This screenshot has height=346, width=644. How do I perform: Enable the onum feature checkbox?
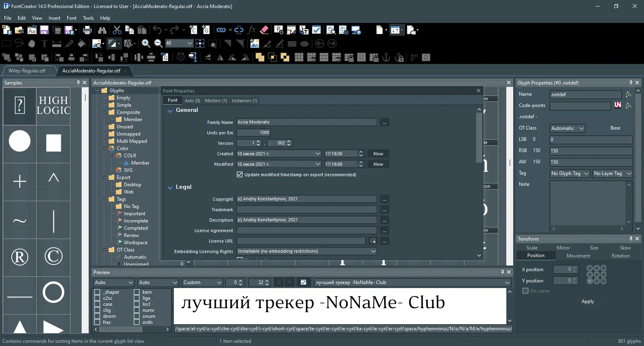pos(137,316)
